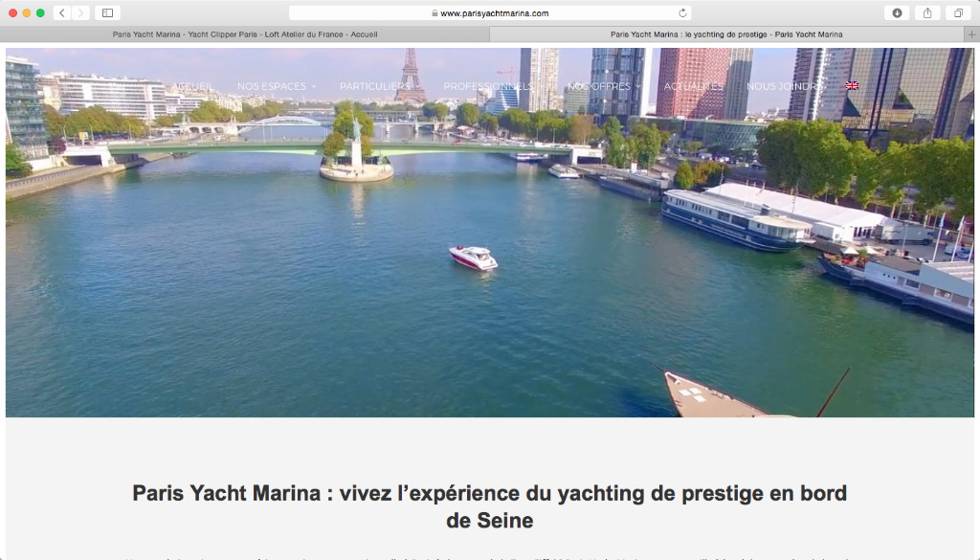Open the PROFESSIONNELS menu item
980x560 pixels.
click(x=488, y=86)
